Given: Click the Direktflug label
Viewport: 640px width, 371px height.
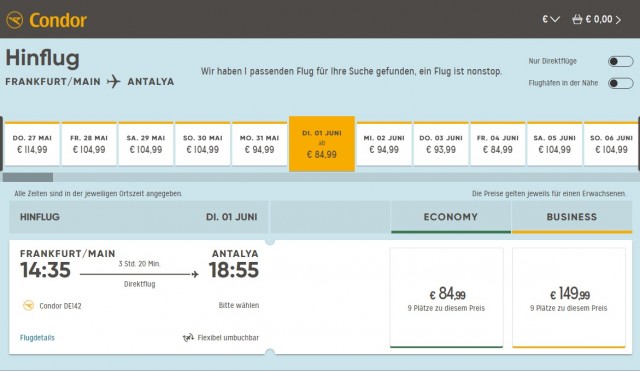Looking at the screenshot, I should tap(140, 284).
